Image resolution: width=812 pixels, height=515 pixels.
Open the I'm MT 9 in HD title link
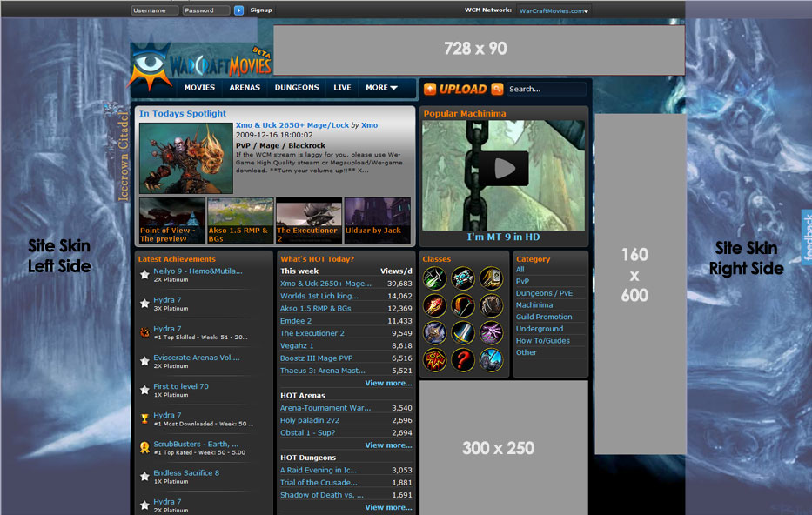click(503, 237)
